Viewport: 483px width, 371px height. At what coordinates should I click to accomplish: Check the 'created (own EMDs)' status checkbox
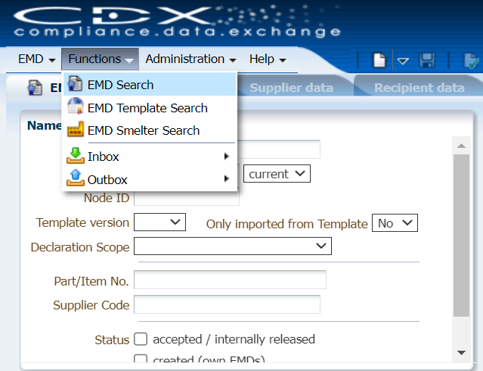tap(140, 359)
